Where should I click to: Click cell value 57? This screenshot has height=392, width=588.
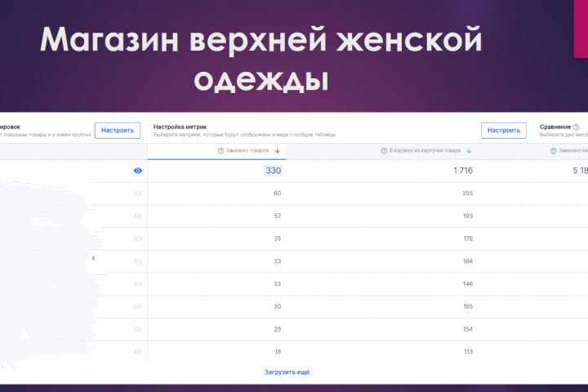click(x=277, y=216)
